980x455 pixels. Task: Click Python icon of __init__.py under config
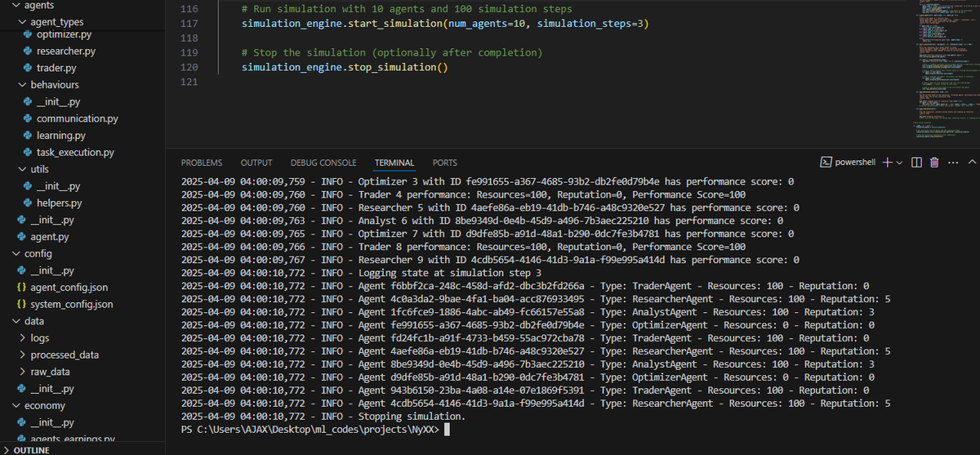pos(21,270)
